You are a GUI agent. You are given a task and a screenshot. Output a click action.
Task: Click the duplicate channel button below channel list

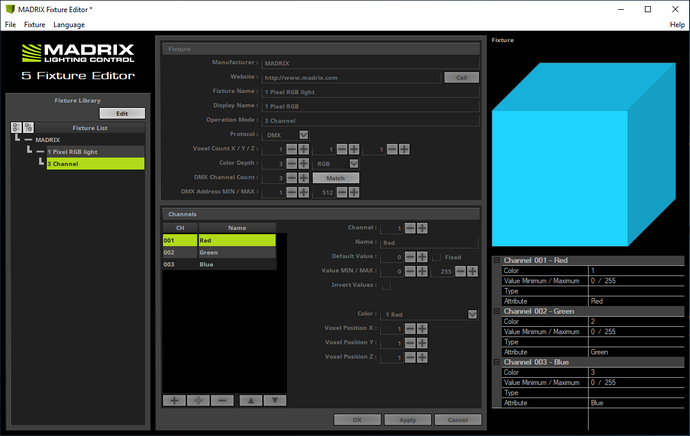(198, 400)
